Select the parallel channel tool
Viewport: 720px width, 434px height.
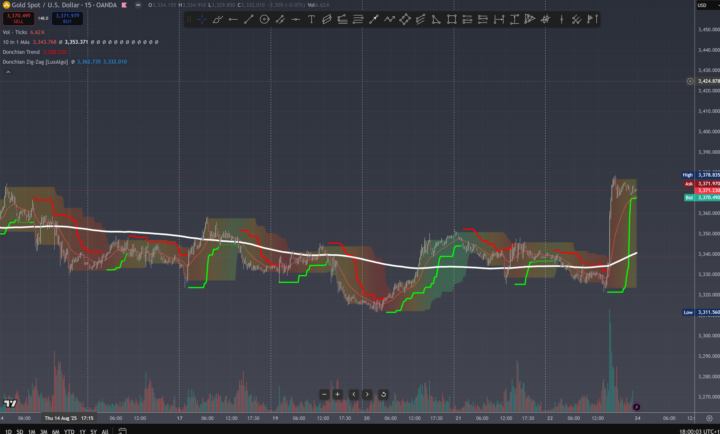[280, 19]
